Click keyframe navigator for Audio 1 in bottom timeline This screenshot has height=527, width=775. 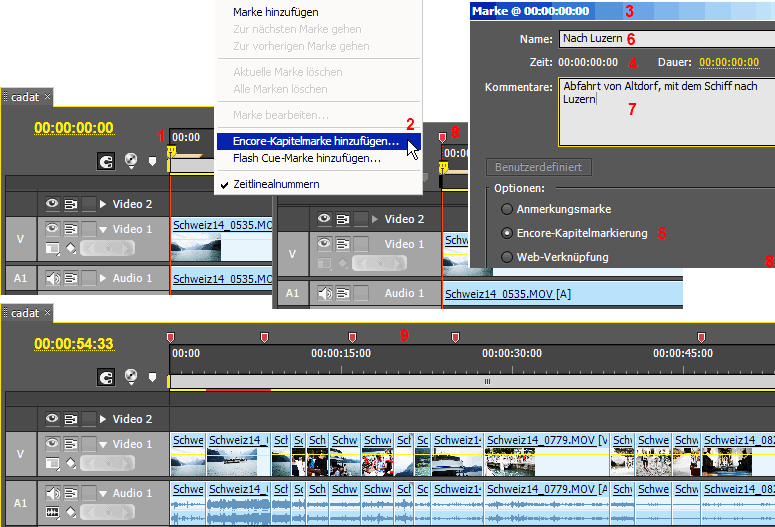[108, 512]
